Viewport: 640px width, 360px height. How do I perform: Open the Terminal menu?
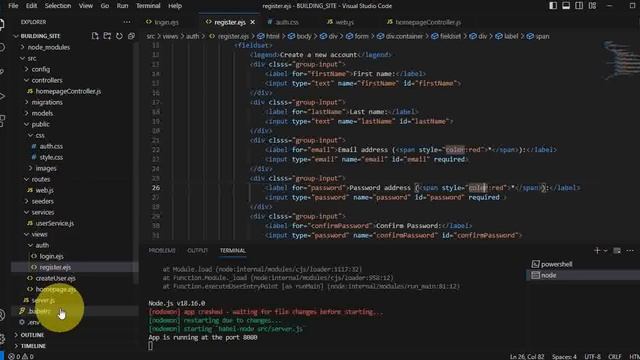coord(148,6)
